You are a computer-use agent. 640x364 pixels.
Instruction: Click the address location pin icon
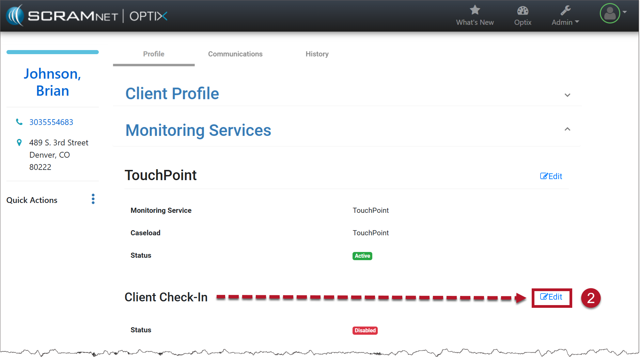(x=19, y=143)
